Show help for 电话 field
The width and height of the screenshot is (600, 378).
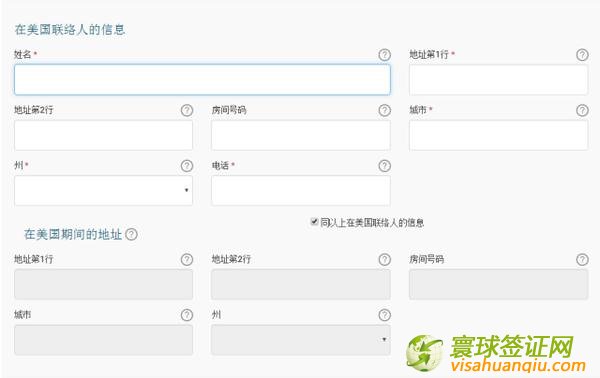(385, 166)
